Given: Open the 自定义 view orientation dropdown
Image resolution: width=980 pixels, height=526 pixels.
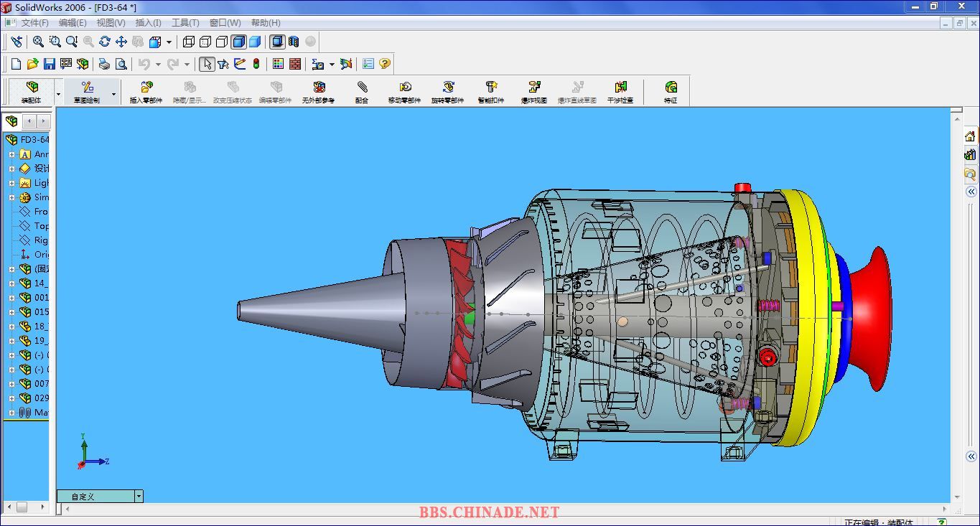Looking at the screenshot, I should (x=139, y=496).
